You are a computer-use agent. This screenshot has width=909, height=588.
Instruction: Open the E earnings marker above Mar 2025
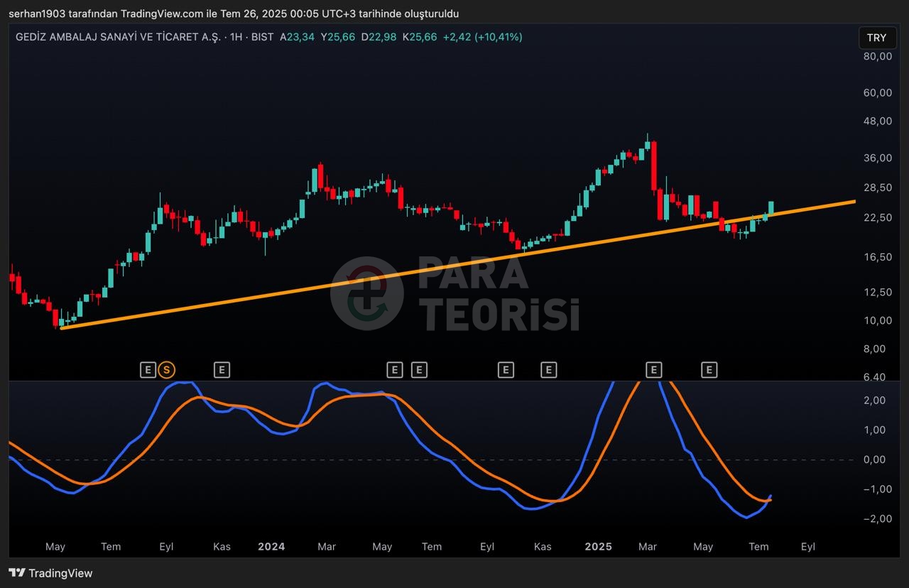653,369
